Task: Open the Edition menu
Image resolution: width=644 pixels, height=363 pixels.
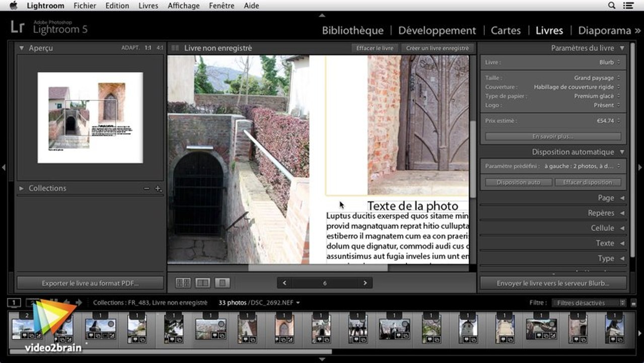Action: 117,6
